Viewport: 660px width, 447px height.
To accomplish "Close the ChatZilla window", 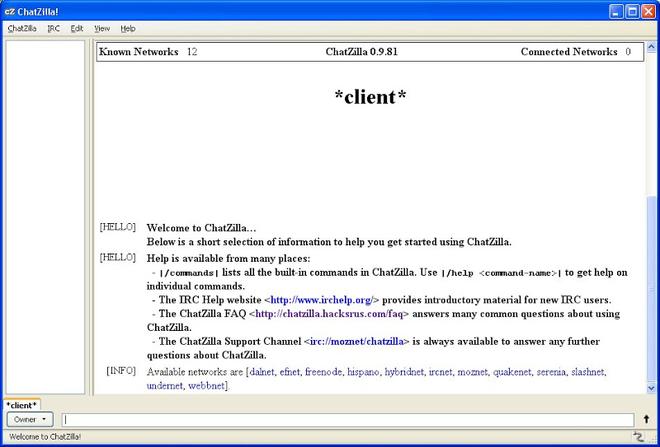I will point(648,12).
